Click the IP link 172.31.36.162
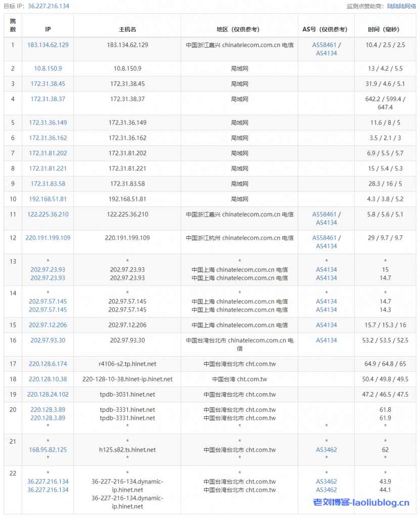Image resolution: width=420 pixels, height=518 pixels. [48, 138]
